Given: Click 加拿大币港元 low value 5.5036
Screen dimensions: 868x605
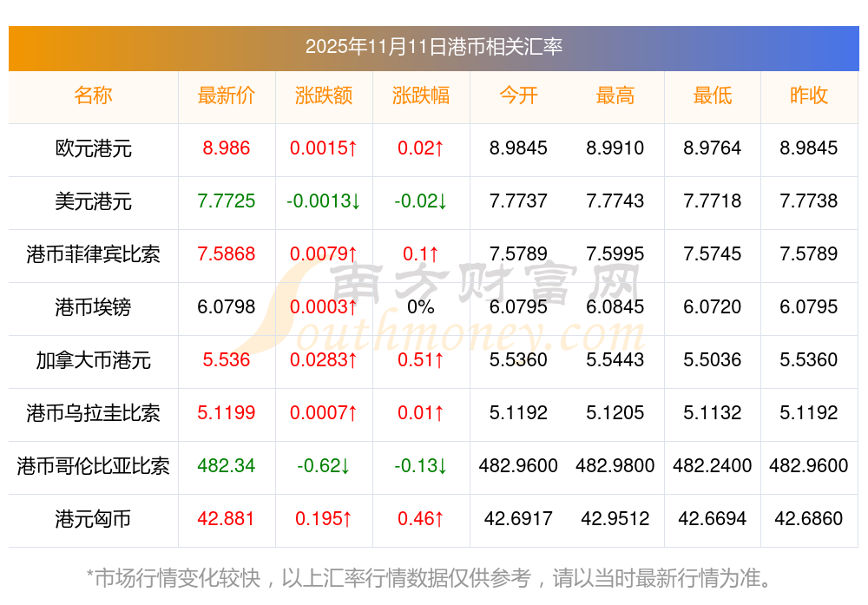Looking at the screenshot, I should point(713,360).
